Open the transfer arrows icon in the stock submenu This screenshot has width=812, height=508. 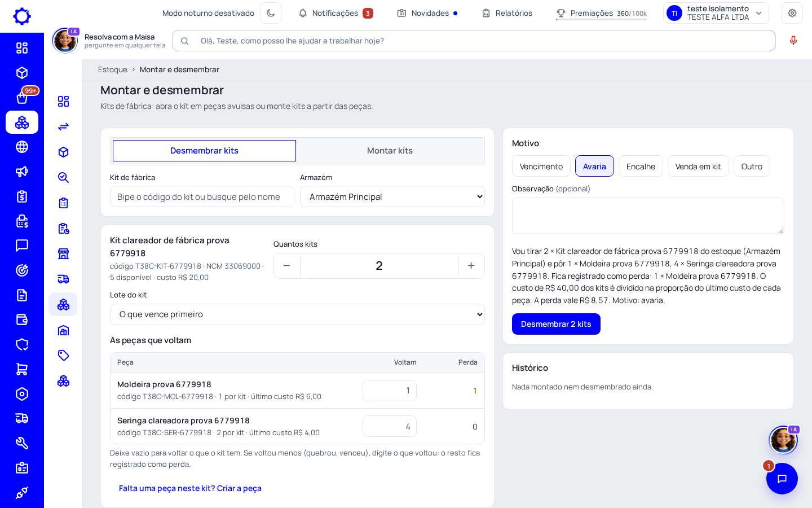coord(63,126)
